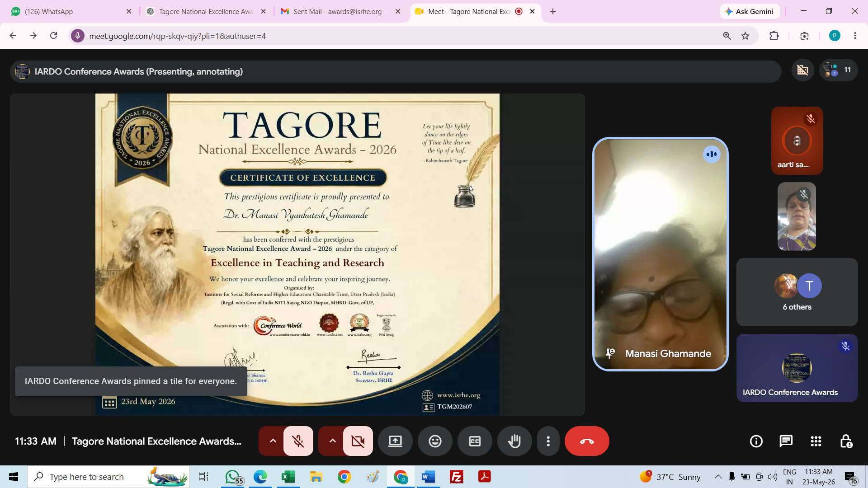Open the chat panel
The width and height of the screenshot is (868, 488).
(x=786, y=441)
